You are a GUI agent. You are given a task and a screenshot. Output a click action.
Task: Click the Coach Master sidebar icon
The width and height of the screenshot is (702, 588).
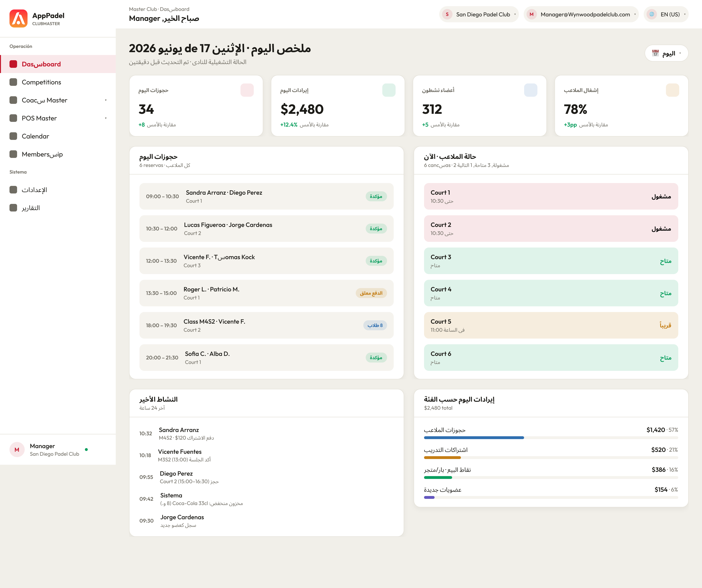click(x=13, y=100)
